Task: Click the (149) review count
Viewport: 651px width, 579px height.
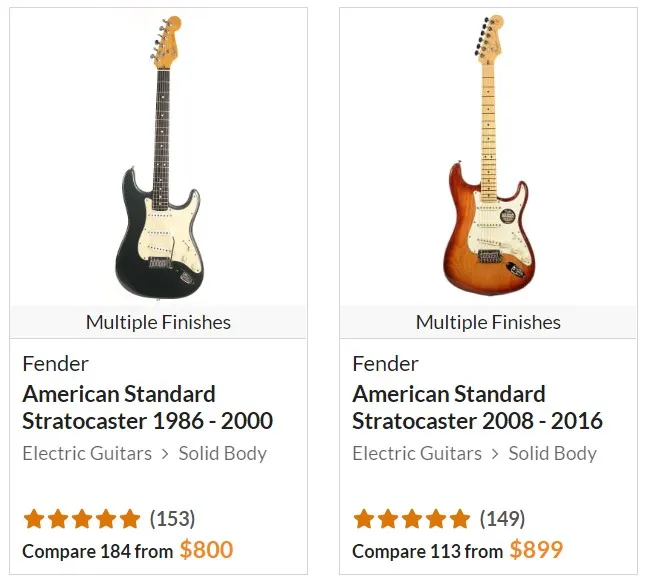Action: [x=502, y=519]
